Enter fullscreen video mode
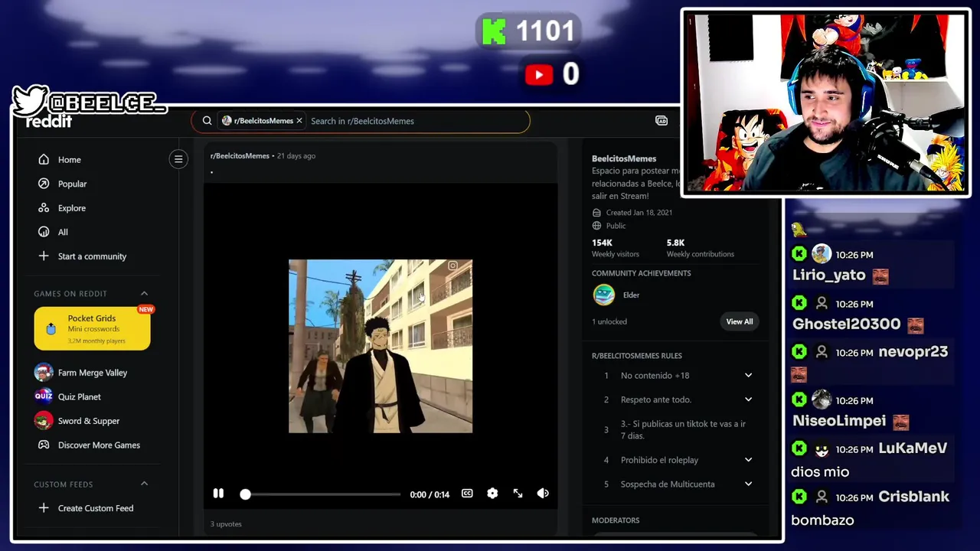The width and height of the screenshot is (980, 551). 518,494
